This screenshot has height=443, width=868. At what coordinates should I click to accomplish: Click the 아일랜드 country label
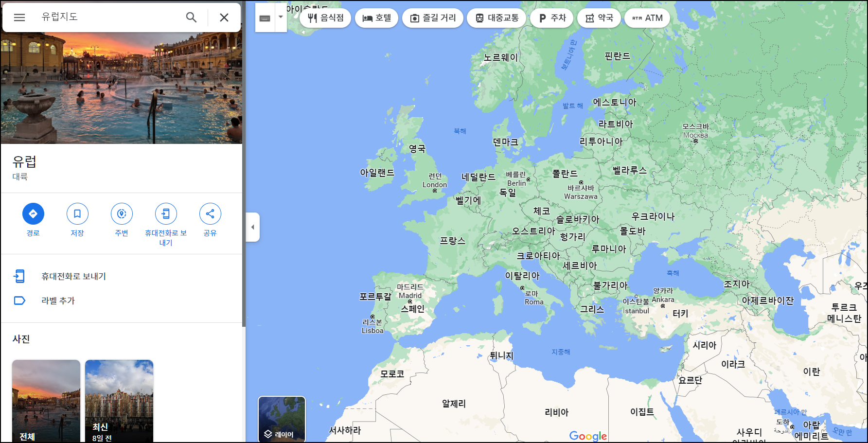(377, 173)
